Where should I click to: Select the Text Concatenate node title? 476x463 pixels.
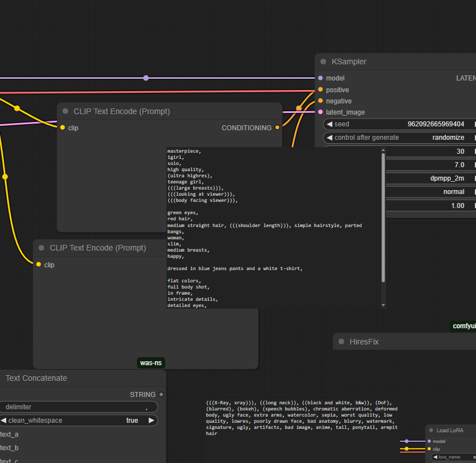(36, 378)
